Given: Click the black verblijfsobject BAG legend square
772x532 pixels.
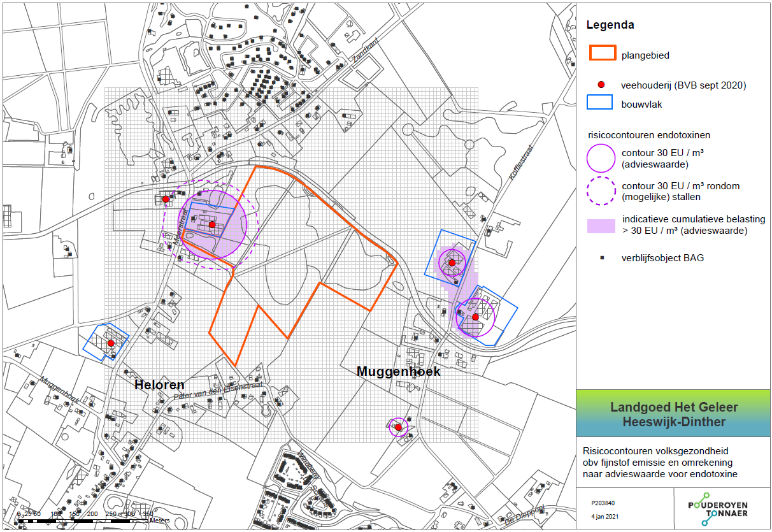Looking at the screenshot, I should (601, 258).
